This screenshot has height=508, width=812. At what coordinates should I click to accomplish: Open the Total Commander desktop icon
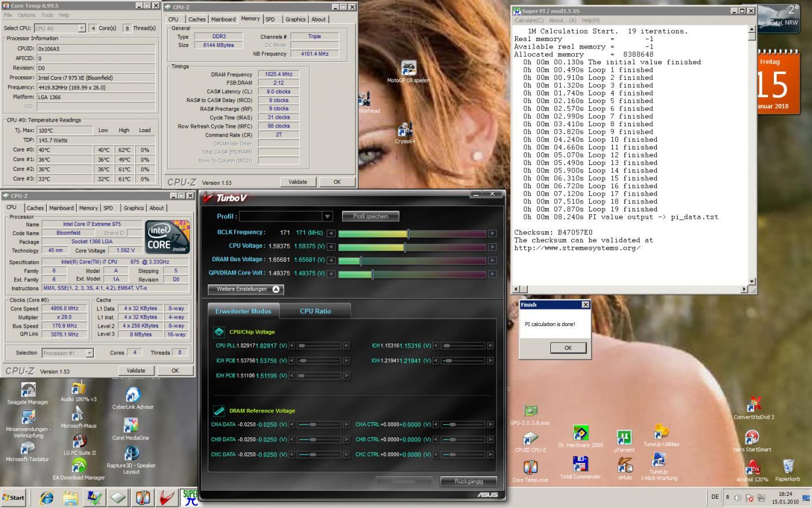tap(580, 468)
